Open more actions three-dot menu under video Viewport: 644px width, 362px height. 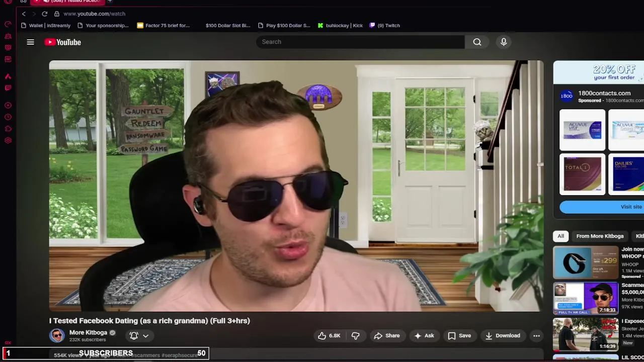tap(536, 336)
